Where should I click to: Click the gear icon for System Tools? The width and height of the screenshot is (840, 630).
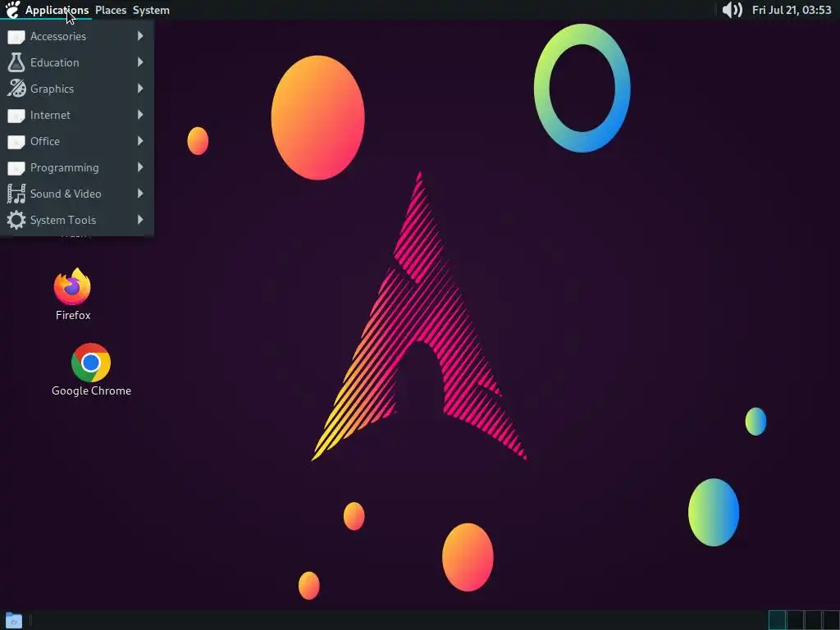16,220
